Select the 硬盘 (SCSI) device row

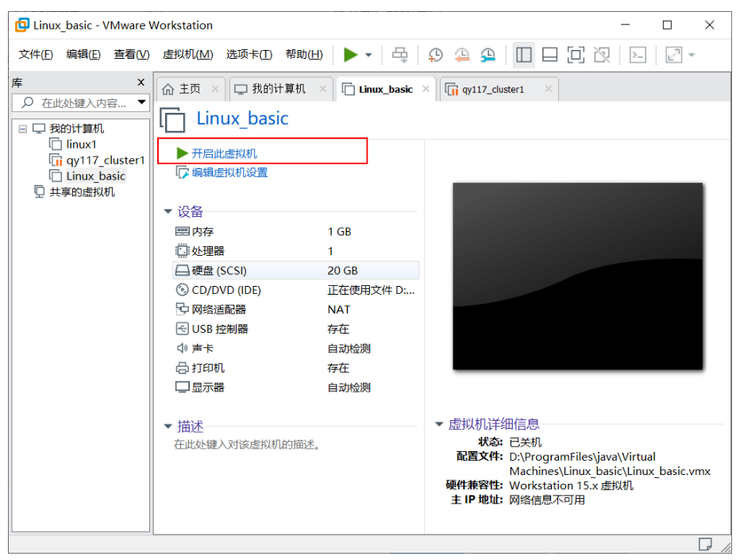296,271
